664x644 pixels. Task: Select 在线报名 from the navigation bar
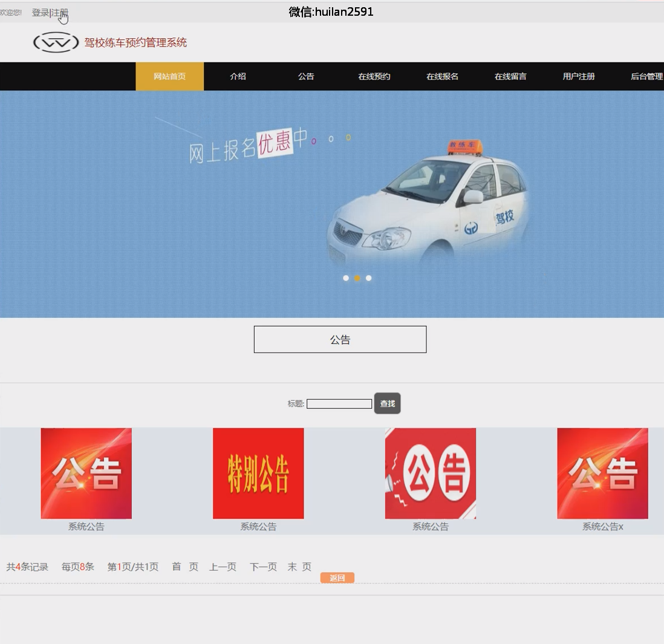tap(442, 76)
